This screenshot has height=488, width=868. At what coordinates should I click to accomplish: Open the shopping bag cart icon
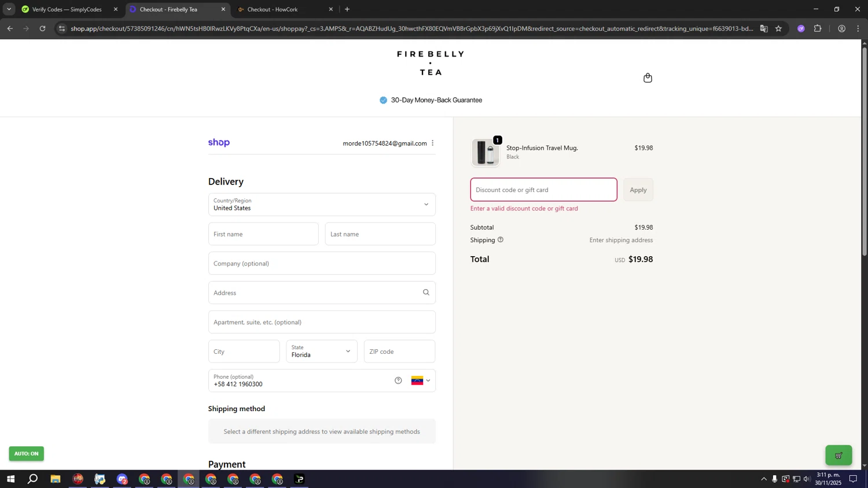[x=648, y=78]
